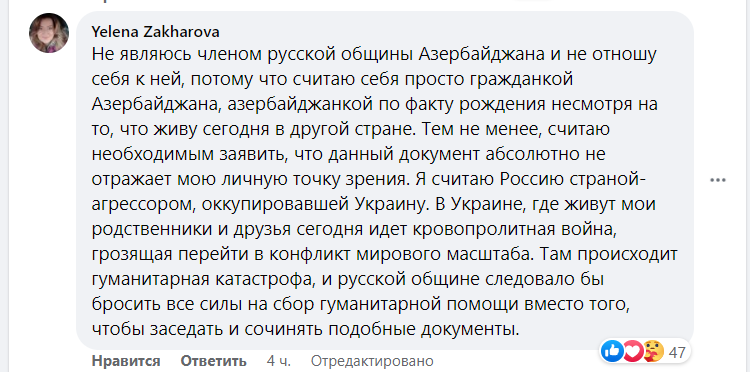750x372 pixels.
Task: Click the word Азербайджана in the first line
Action: [x=482, y=55]
